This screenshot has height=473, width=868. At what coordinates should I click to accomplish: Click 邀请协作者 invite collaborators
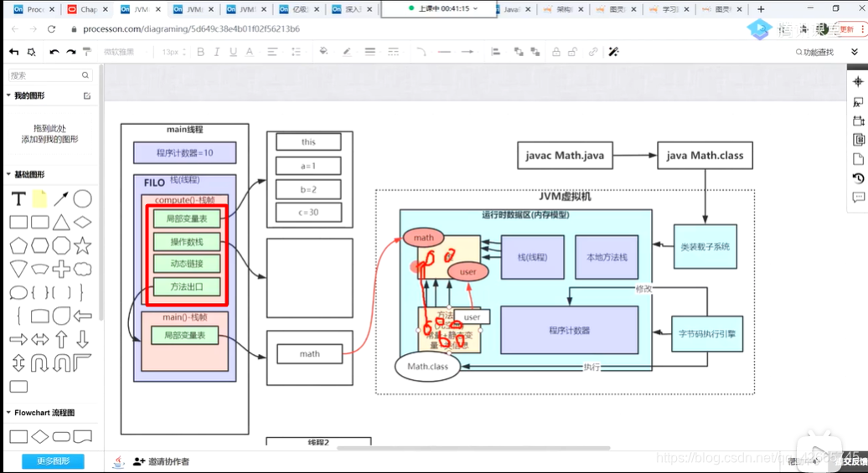click(162, 461)
